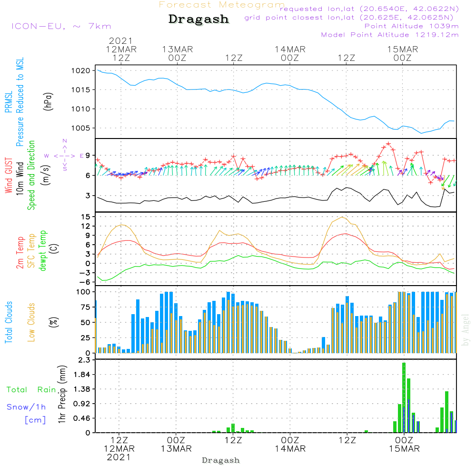Click the red '2m Temp' label
This screenshot has width=476, height=476.
[x=20, y=253]
